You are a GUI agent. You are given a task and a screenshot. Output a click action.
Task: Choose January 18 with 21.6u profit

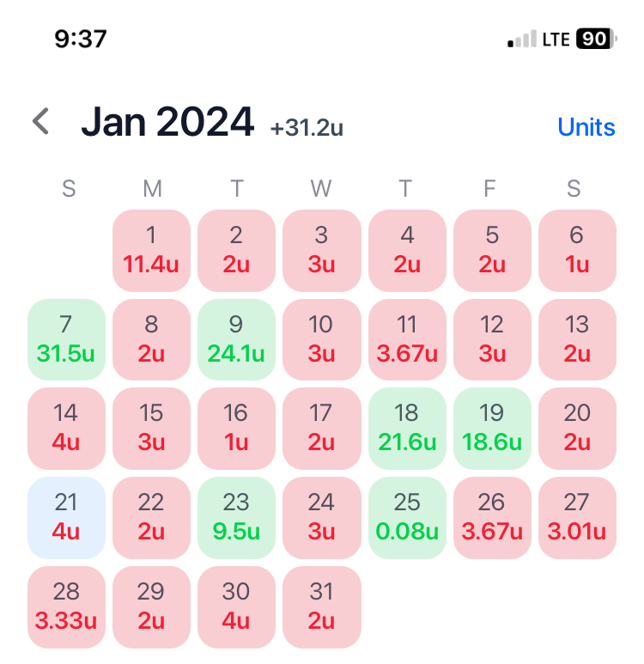click(407, 429)
